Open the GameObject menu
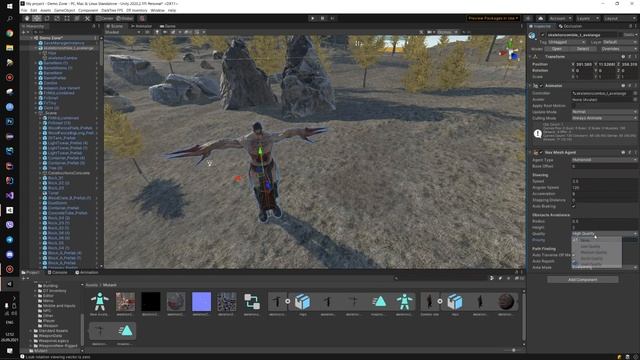 pyautogui.click(x=64, y=10)
